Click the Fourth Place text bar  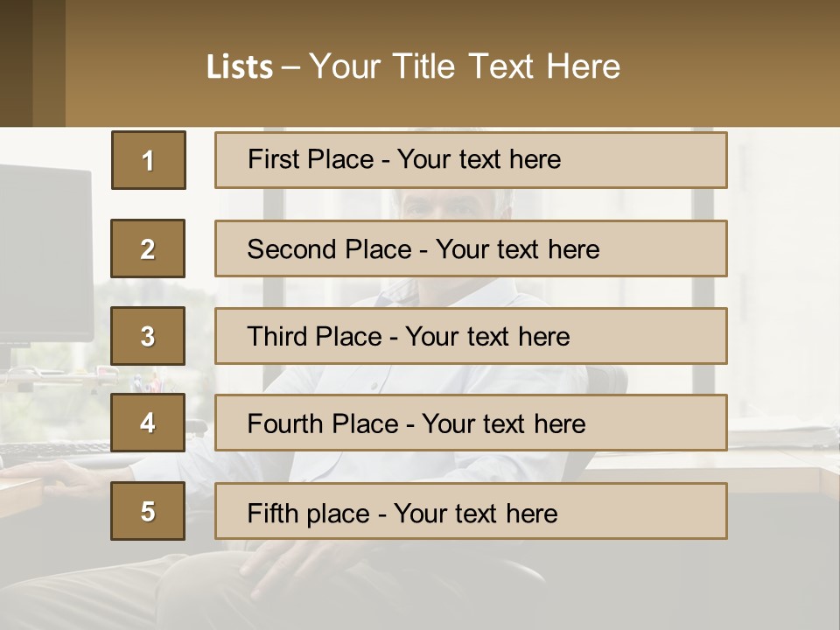[471, 423]
